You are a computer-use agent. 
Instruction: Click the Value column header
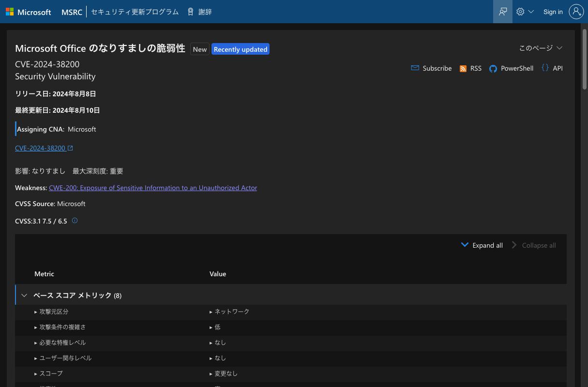[x=218, y=274]
